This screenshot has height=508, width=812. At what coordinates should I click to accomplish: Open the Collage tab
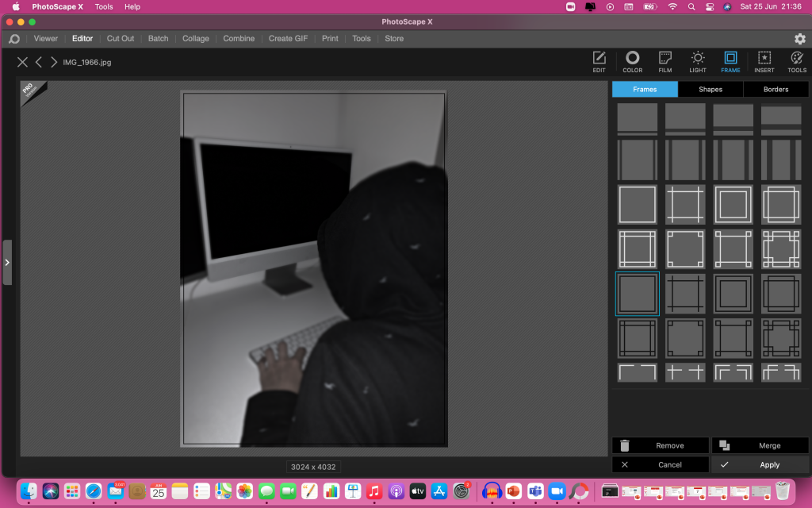click(x=196, y=38)
